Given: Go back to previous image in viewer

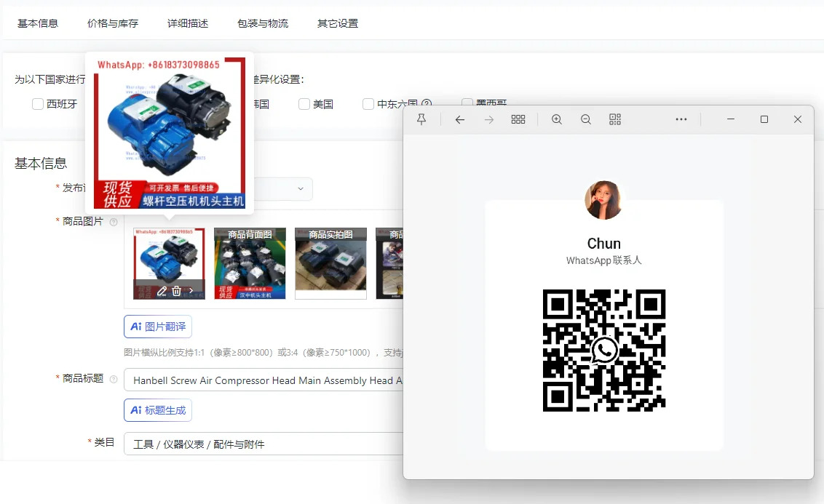Looking at the screenshot, I should [460, 120].
